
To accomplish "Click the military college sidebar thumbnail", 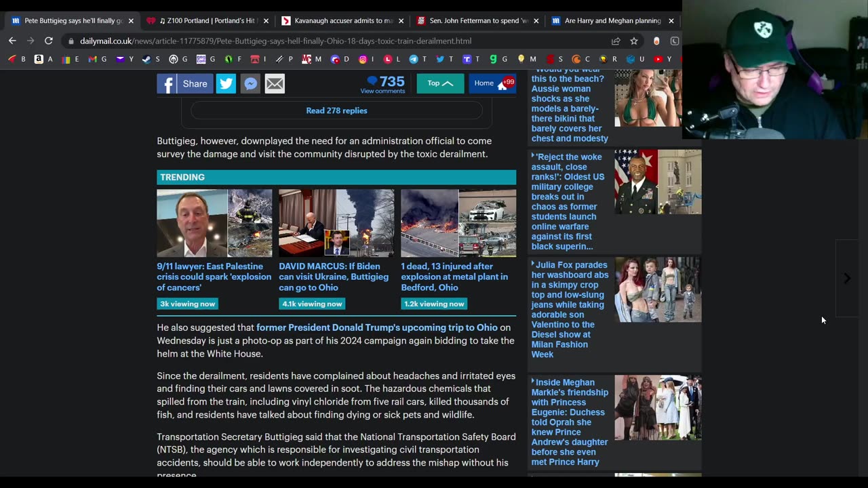I will coord(658,182).
